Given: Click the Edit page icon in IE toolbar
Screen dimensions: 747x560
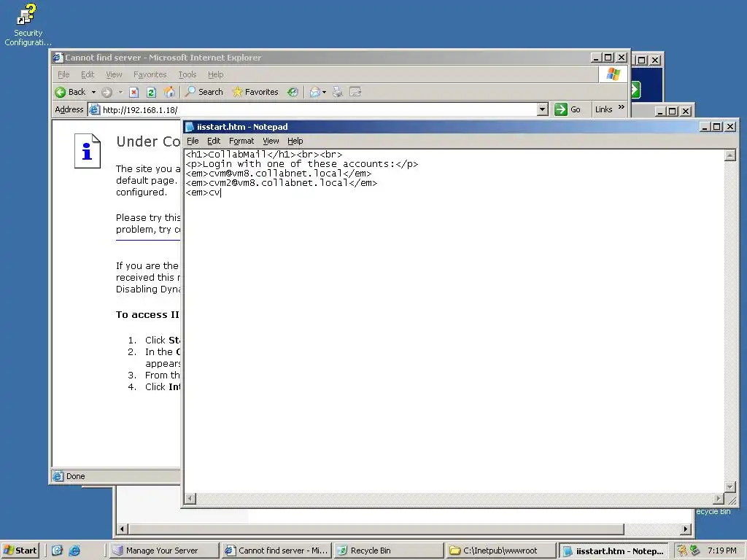Looking at the screenshot, I should [355, 91].
